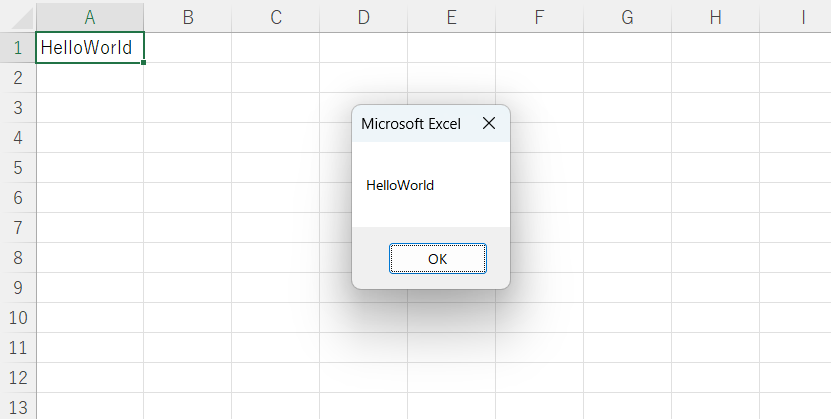Select row 5 header

point(17,167)
